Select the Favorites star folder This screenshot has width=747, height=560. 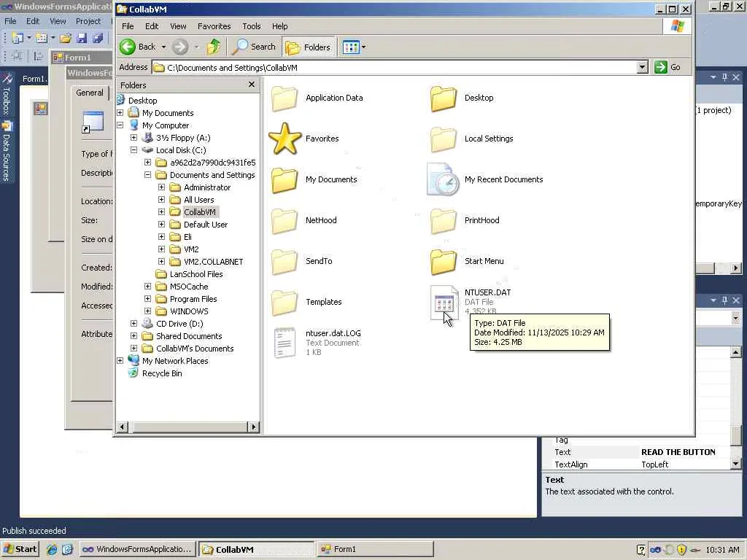285,139
